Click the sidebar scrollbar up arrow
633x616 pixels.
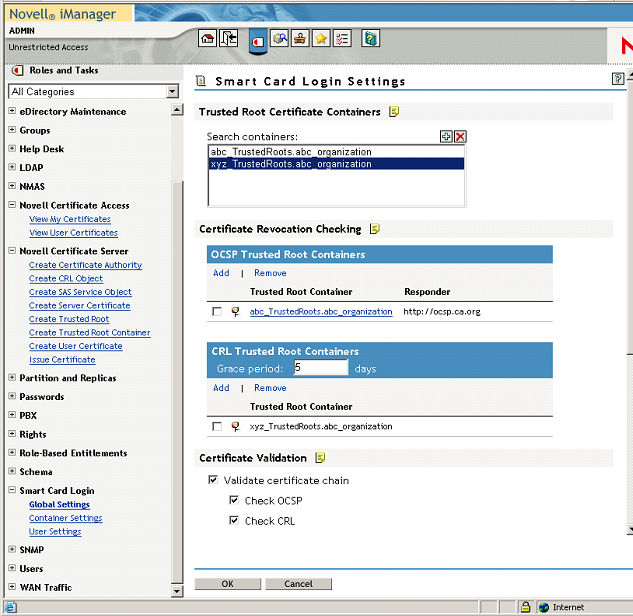coord(177,110)
